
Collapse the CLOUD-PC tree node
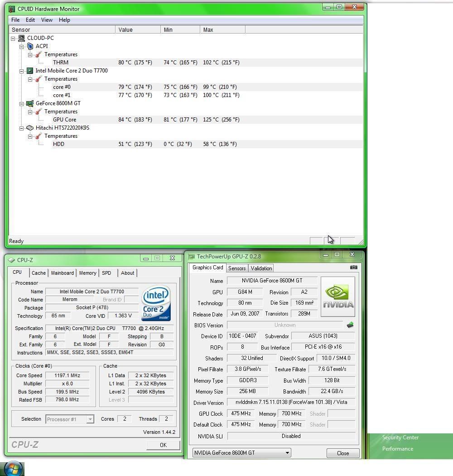13,39
